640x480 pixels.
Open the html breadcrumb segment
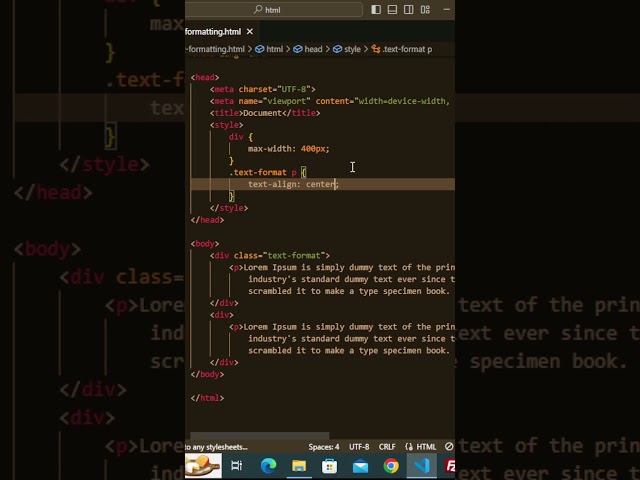click(274, 49)
